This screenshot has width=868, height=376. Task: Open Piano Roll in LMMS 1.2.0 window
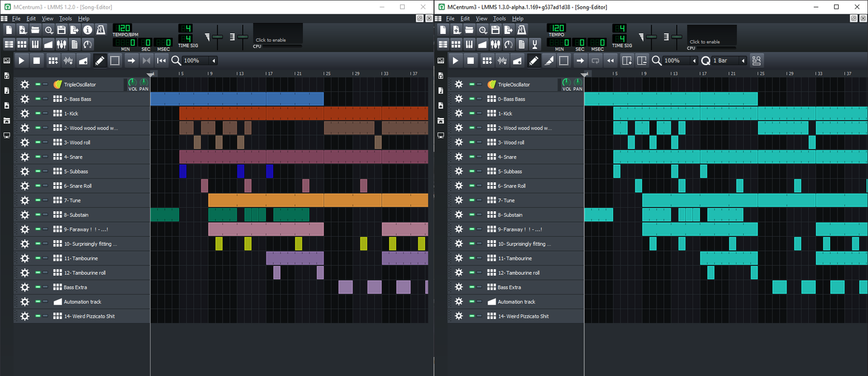point(35,44)
